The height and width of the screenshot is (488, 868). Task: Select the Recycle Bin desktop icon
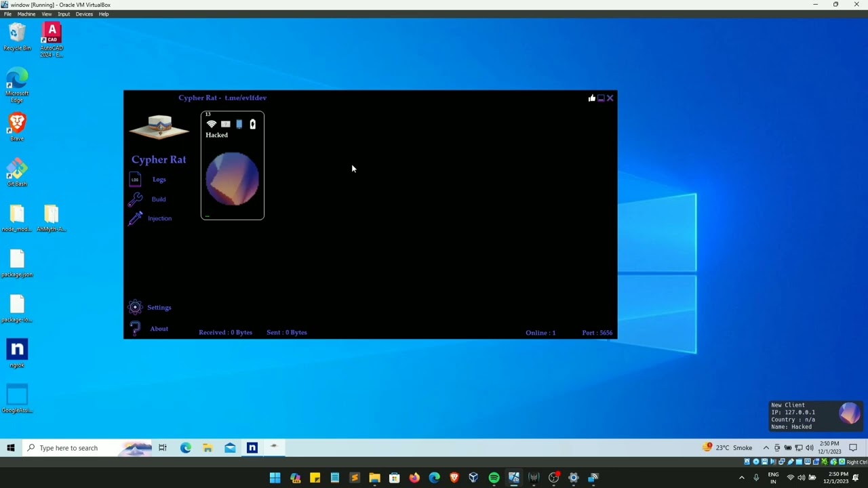coord(17,37)
